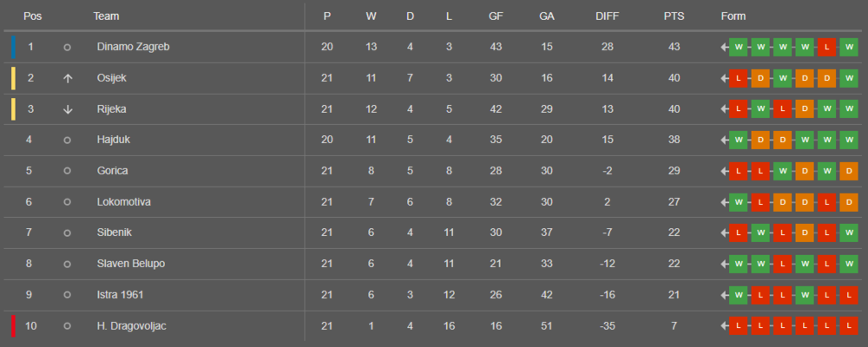Viewport: 868px width, 347px height.
Task: Click the form arrow icon in Hajduk's row
Action: coord(724,140)
